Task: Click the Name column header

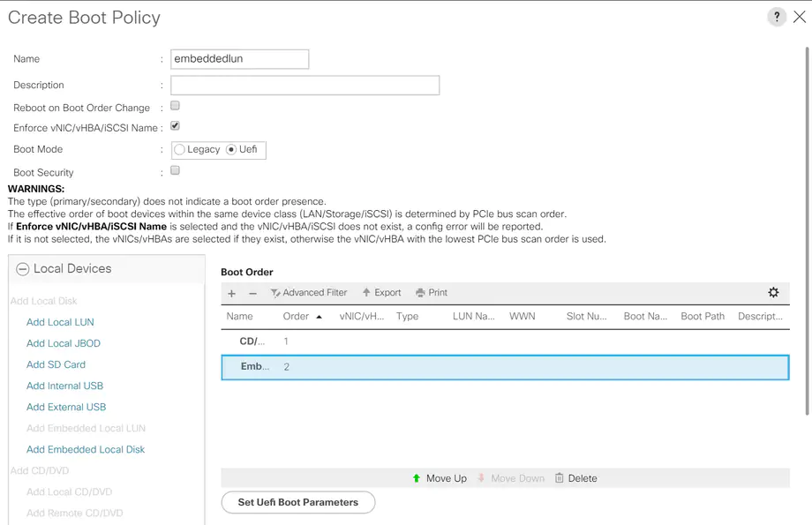Action: [239, 317]
